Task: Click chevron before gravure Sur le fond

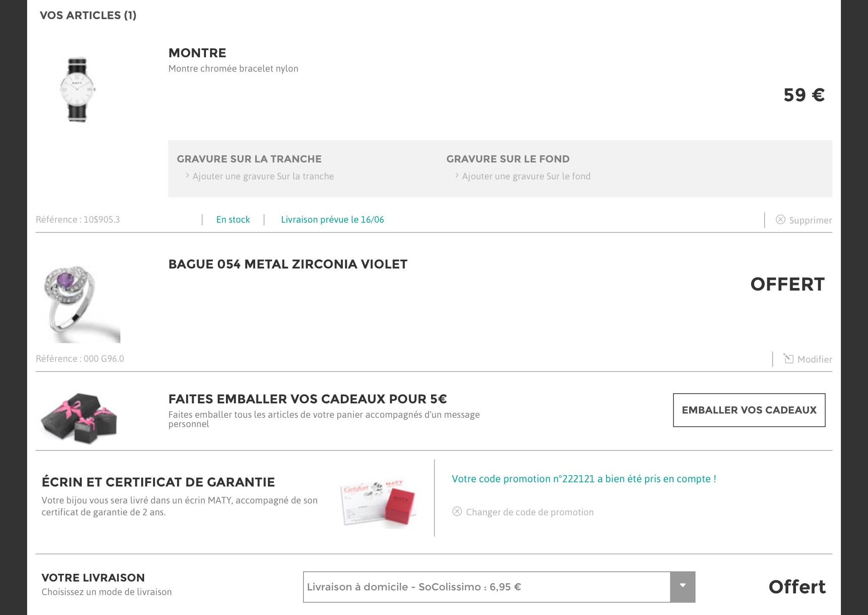Action: 456,176
